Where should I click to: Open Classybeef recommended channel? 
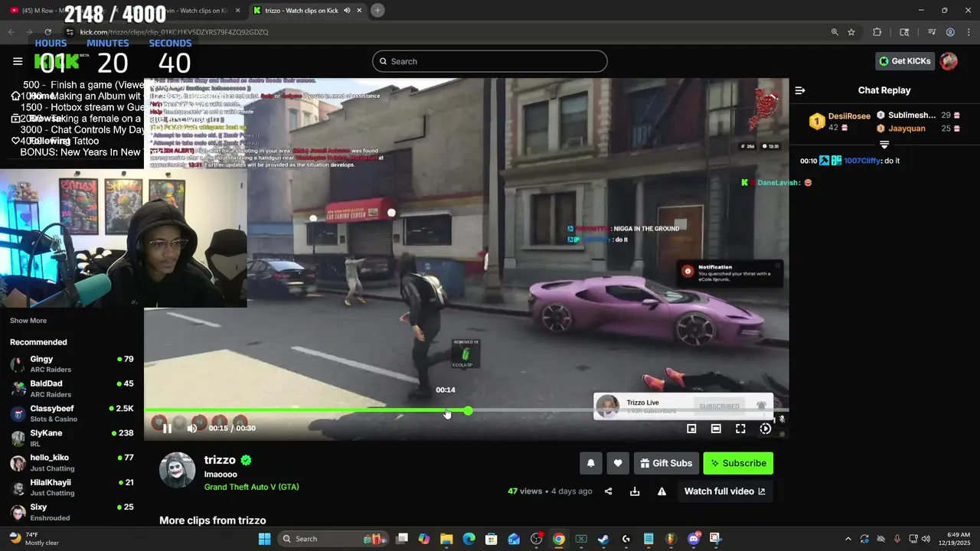coord(71,413)
